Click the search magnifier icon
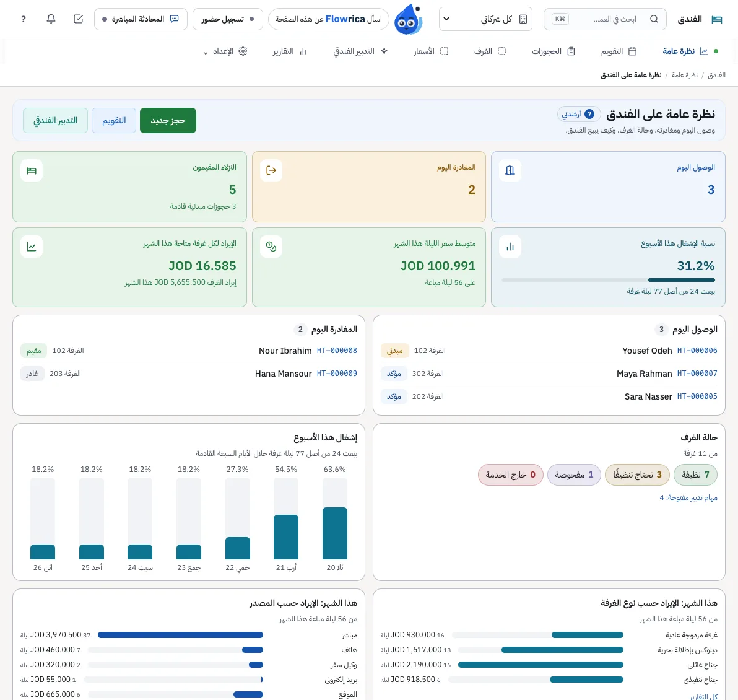738x700 pixels. tap(654, 19)
